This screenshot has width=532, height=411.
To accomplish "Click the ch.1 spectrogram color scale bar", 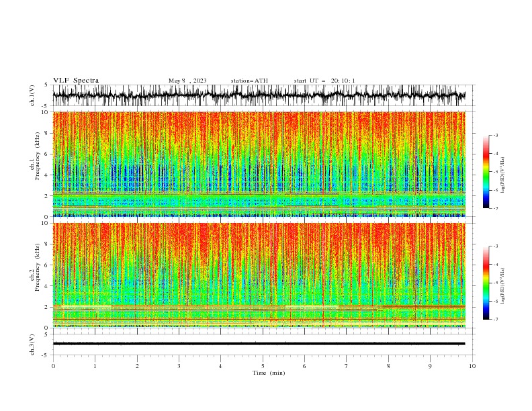I will tap(486, 172).
